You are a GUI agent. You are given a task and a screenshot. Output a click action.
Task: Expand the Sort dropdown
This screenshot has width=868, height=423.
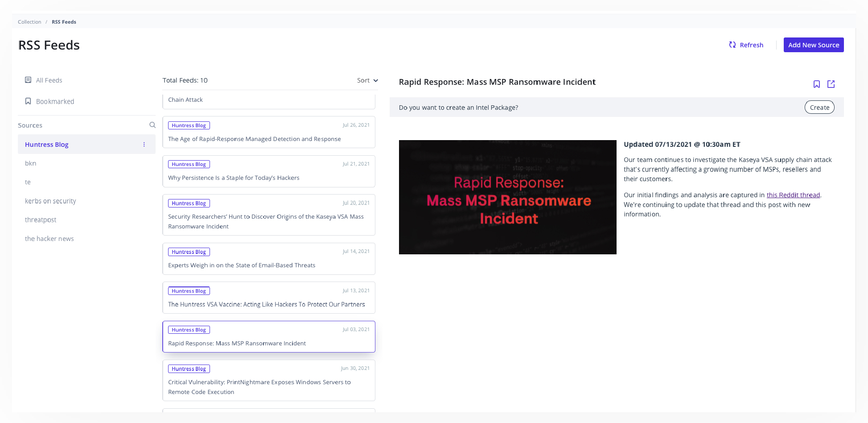point(367,80)
